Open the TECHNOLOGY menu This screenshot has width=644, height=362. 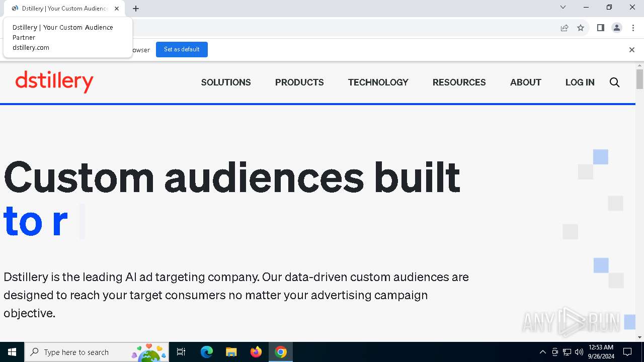tap(378, 82)
